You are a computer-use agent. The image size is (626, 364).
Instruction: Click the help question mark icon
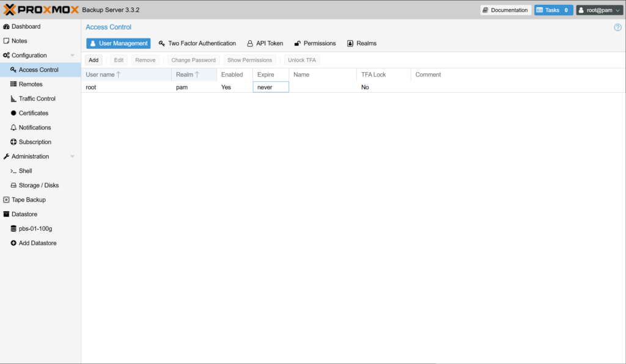click(x=617, y=27)
